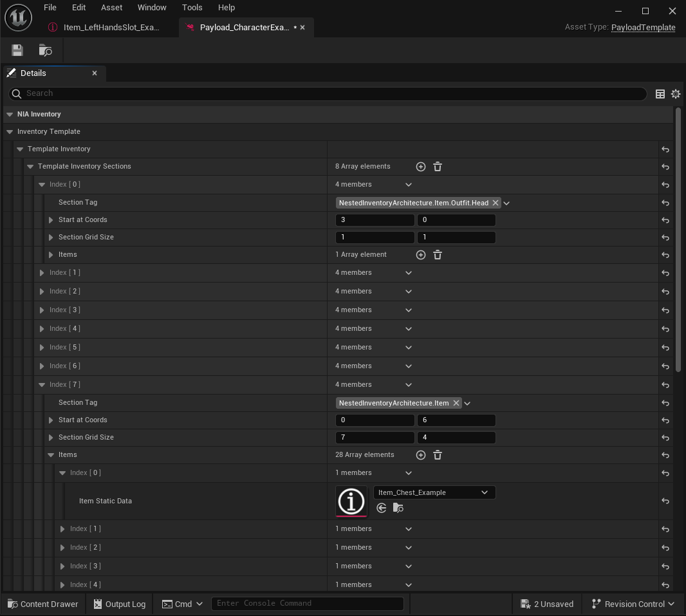Collapse the Index [ 7 ] section row
Viewport: 686px width, 616px height.
coord(42,385)
